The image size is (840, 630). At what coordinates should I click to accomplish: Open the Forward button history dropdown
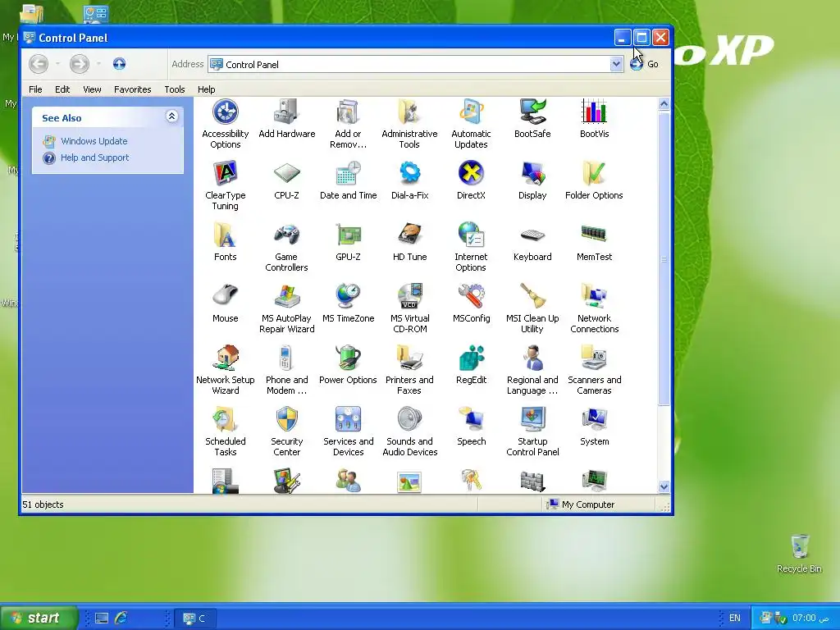click(98, 64)
